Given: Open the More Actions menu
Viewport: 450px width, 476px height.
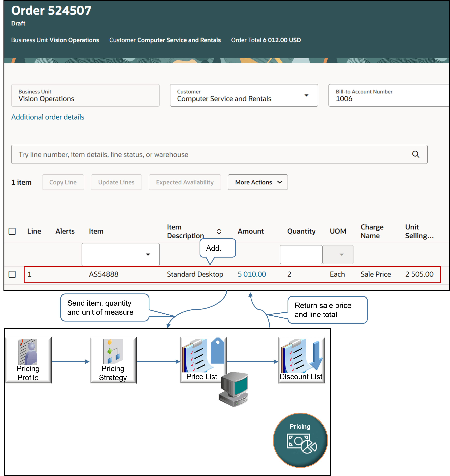Looking at the screenshot, I should click(258, 182).
